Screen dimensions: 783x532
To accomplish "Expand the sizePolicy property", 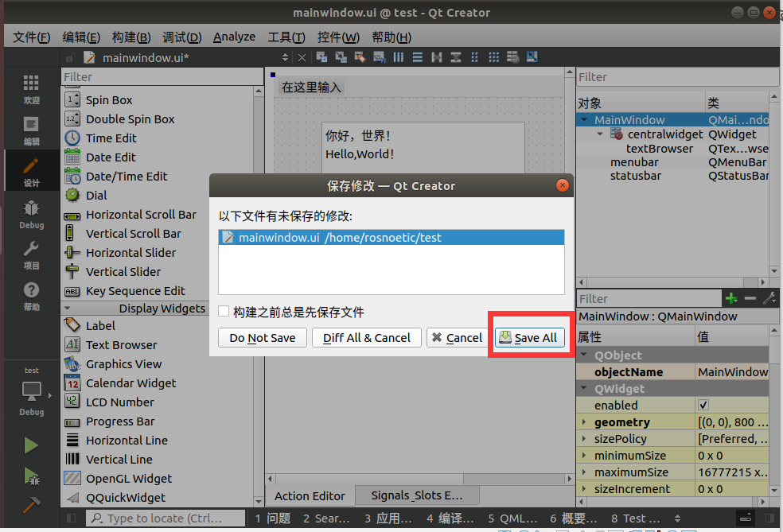I will click(584, 439).
